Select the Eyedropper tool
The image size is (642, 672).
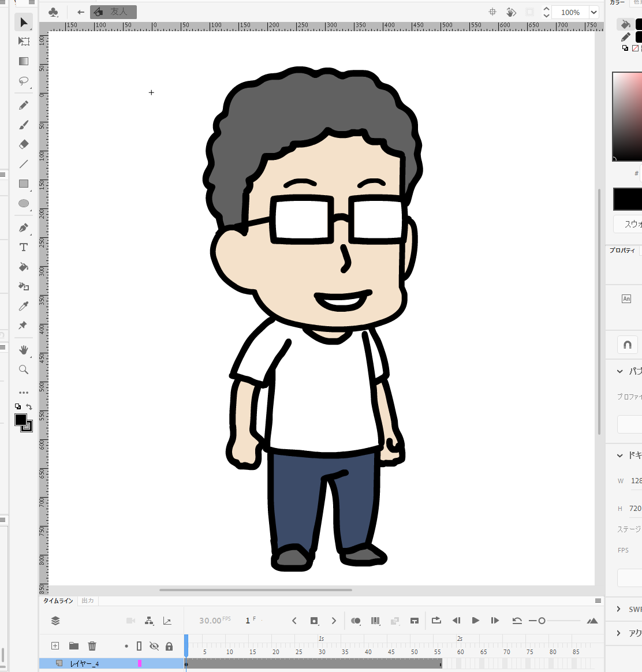[x=24, y=306]
